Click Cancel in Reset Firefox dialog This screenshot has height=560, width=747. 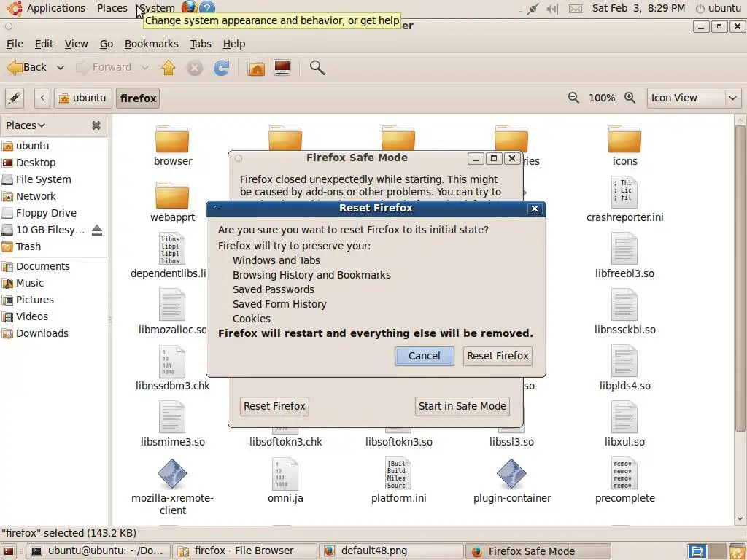[x=424, y=356]
